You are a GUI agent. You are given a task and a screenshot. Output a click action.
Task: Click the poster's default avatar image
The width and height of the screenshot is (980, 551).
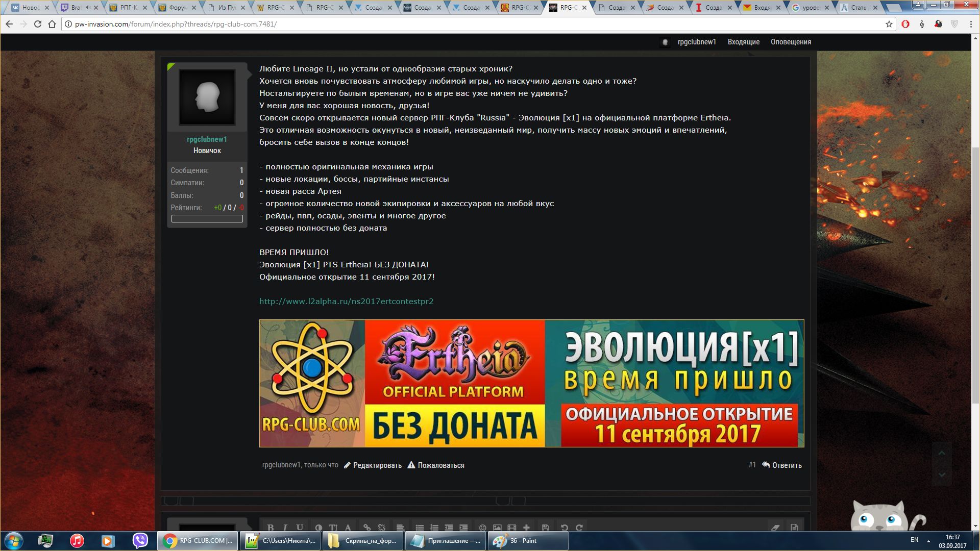coord(207,97)
